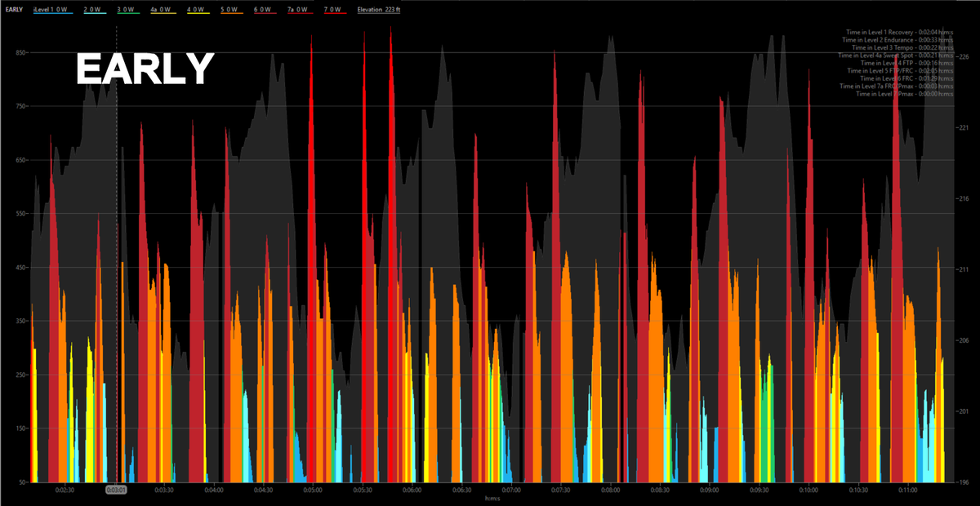
Task: Click the large EARLY title overlay
Action: click(145, 69)
